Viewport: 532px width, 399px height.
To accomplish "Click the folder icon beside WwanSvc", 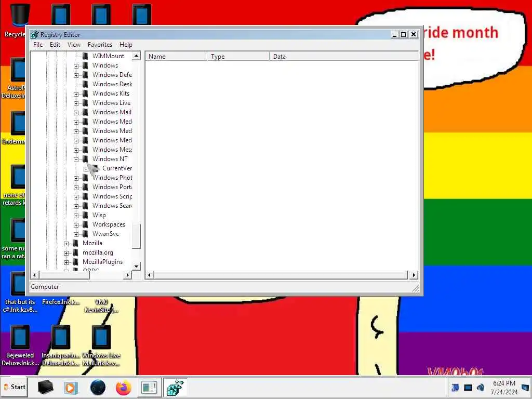I will [x=86, y=234].
